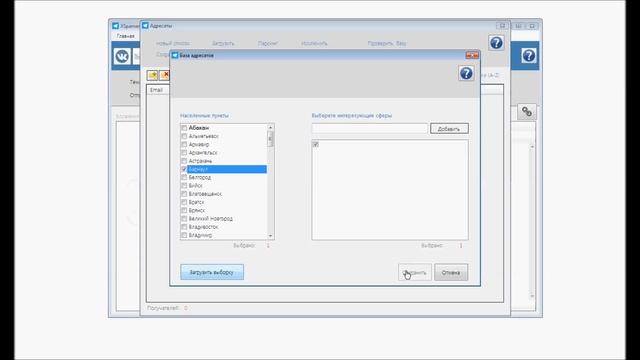Click the Сохранить button

click(415, 272)
